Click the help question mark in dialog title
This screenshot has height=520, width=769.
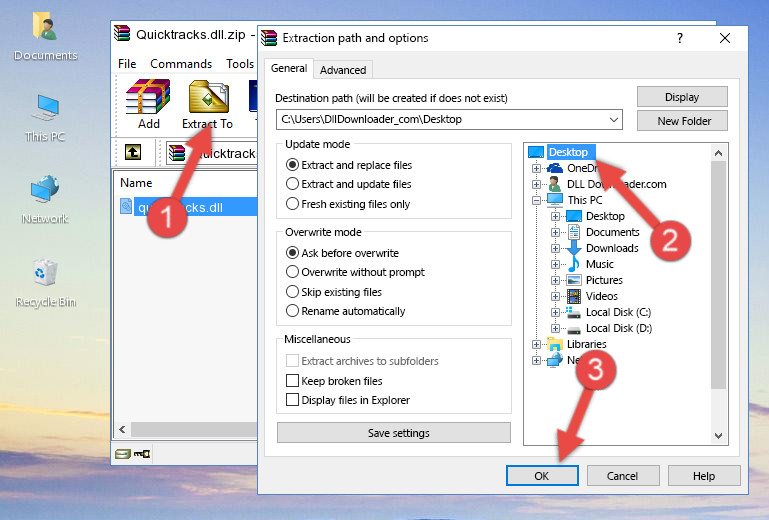[680, 38]
